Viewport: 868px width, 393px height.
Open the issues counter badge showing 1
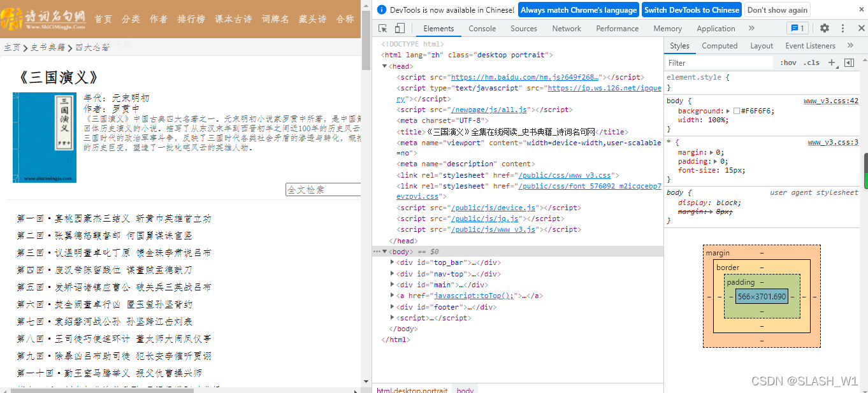(797, 28)
